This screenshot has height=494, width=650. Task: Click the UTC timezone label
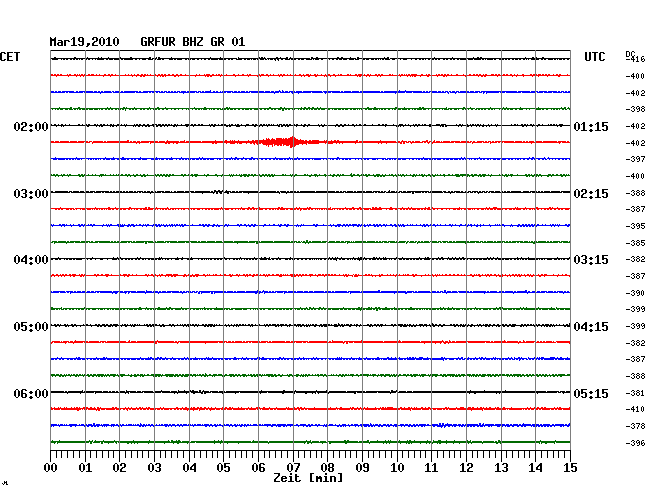click(x=595, y=57)
